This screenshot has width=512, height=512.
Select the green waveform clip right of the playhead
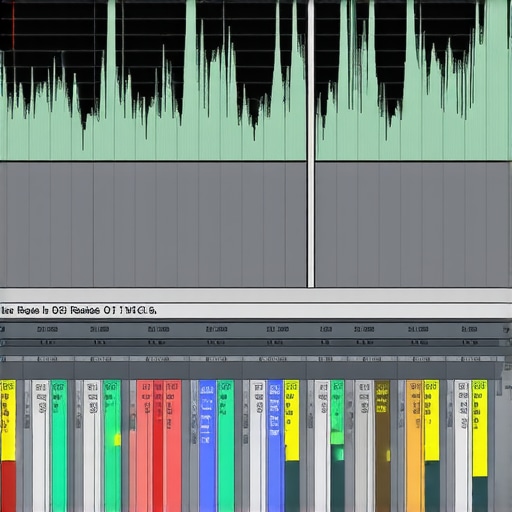point(413,80)
